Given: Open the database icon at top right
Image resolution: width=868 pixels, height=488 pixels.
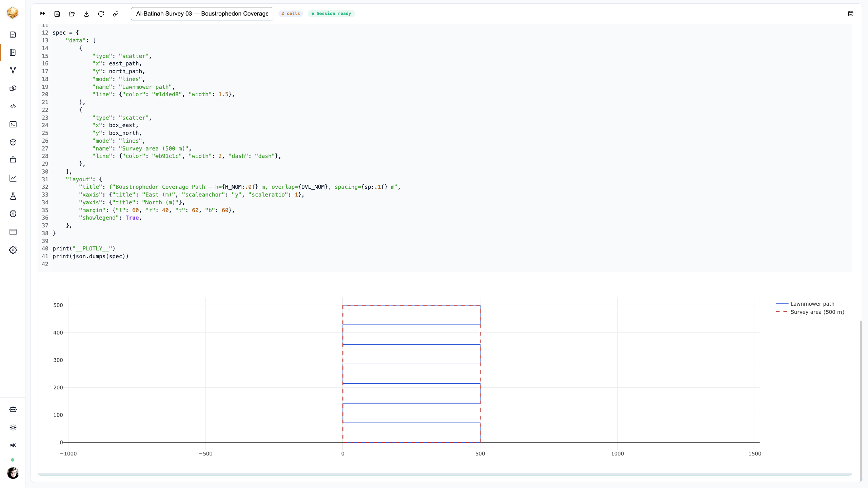Looking at the screenshot, I should [x=850, y=14].
